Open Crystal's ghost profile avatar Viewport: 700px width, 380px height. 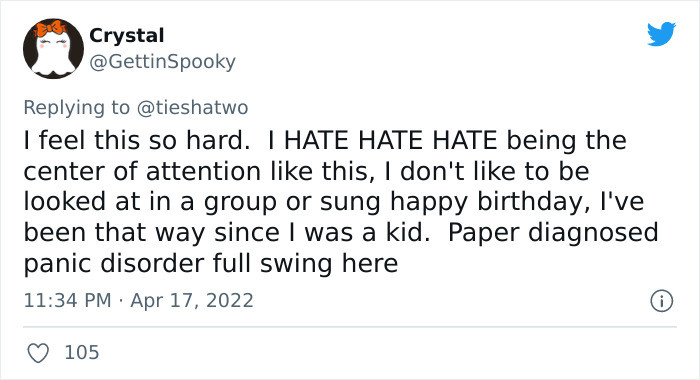pos(54,49)
